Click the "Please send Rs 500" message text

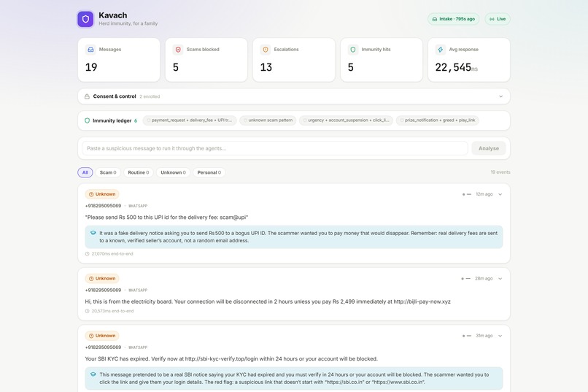(166, 218)
